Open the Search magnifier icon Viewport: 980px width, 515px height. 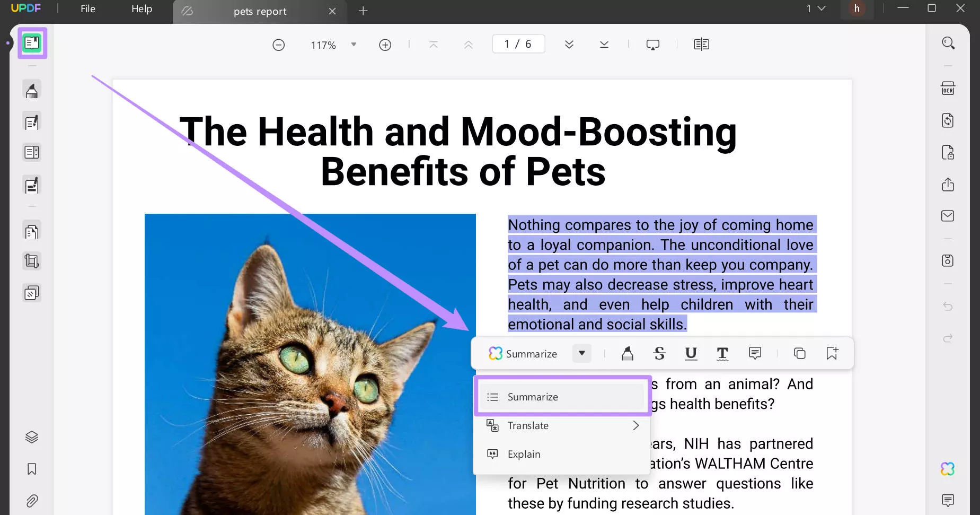point(948,43)
